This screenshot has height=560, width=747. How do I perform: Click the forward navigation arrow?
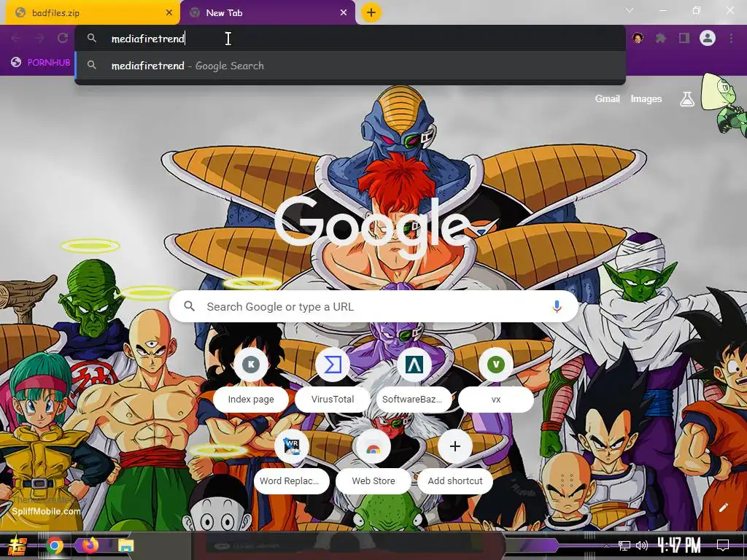click(x=39, y=38)
